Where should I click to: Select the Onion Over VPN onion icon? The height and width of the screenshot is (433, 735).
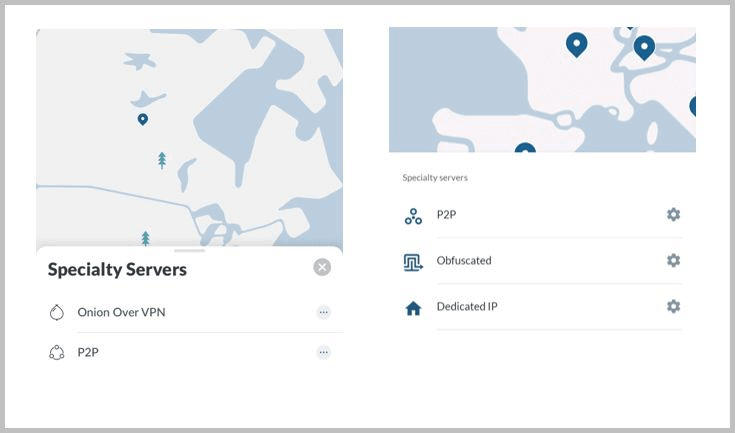click(x=56, y=312)
